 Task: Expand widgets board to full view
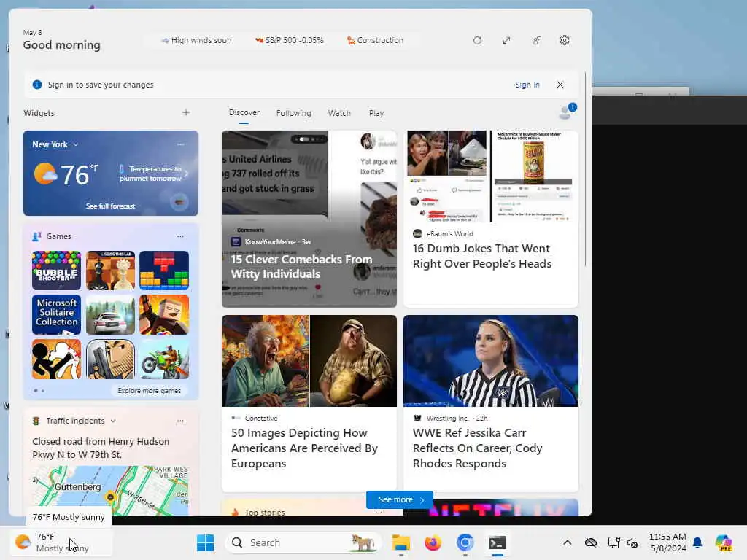coord(506,41)
